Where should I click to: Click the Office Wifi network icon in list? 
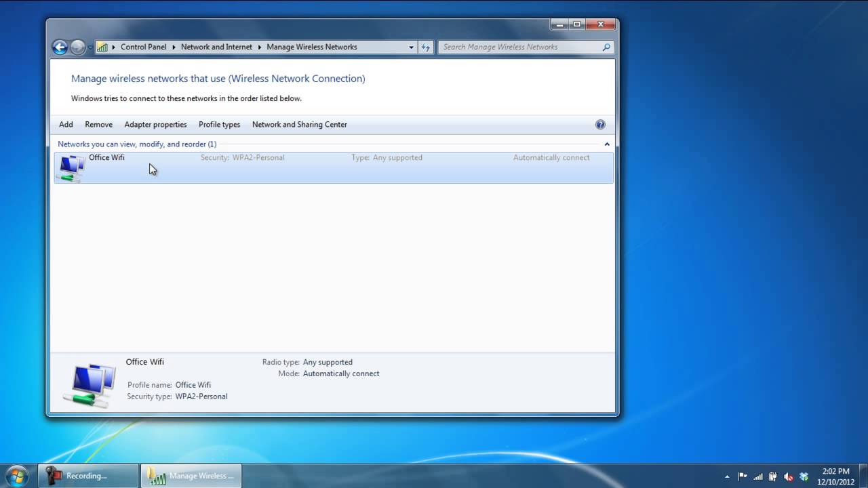coord(71,168)
